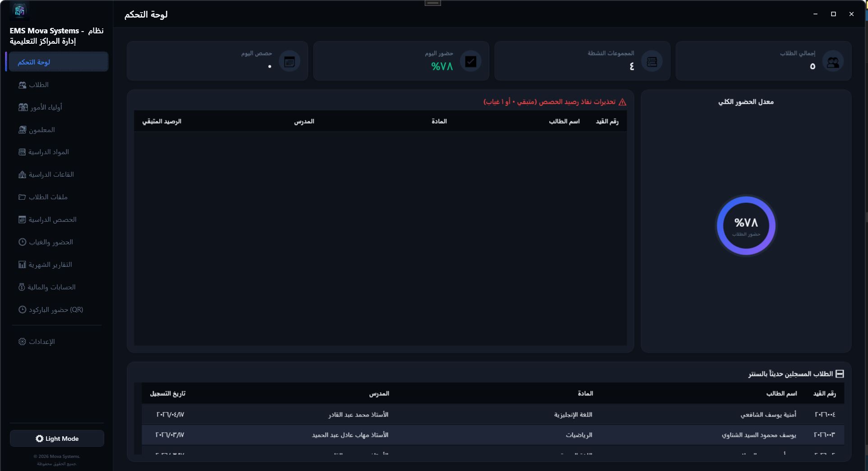The width and height of the screenshot is (868, 471).
Task: Click the clock icon beside الحضور والغياب
Action: tap(22, 242)
